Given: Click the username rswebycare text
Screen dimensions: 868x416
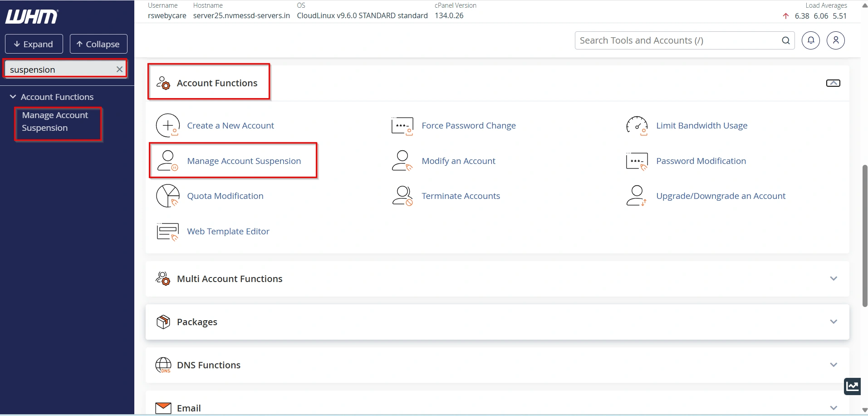Looking at the screenshot, I should pyautogui.click(x=167, y=15).
